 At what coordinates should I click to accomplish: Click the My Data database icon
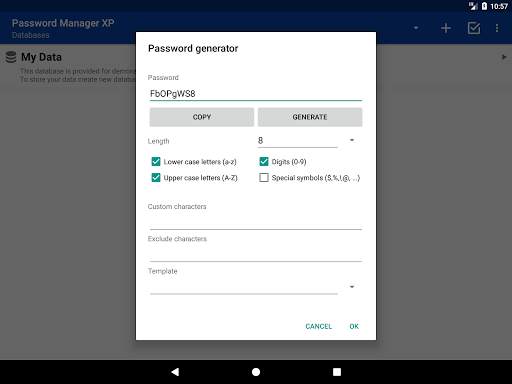11,57
